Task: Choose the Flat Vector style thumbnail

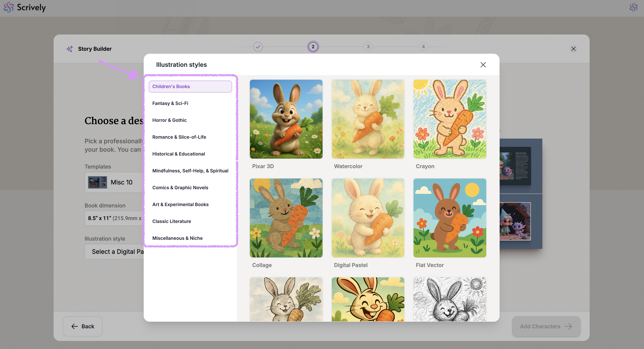Action: 449,218
